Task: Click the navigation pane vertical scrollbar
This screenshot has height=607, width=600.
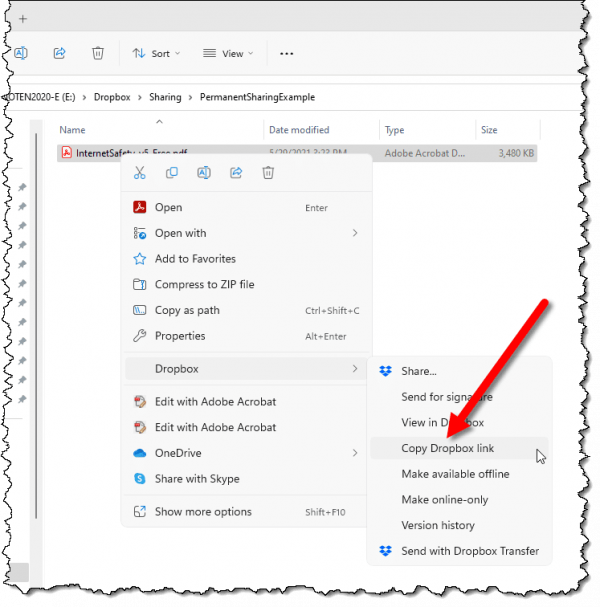Action: 36,325
